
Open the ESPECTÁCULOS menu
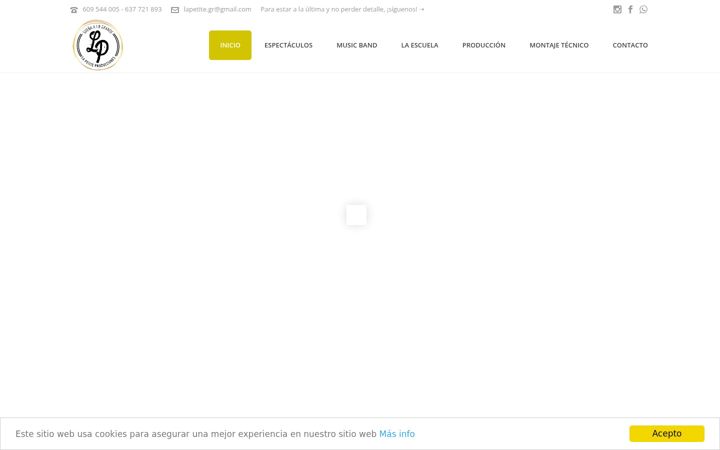(x=288, y=45)
